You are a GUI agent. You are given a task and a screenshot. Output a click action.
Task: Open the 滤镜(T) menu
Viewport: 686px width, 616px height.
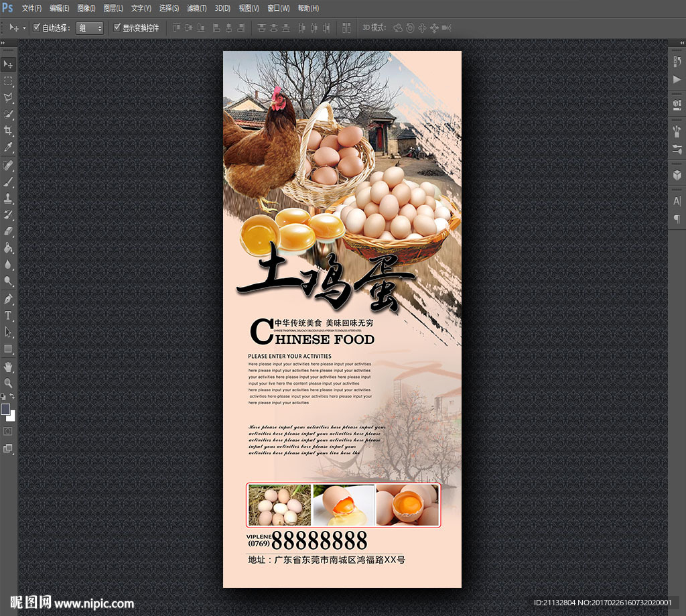tap(197, 8)
